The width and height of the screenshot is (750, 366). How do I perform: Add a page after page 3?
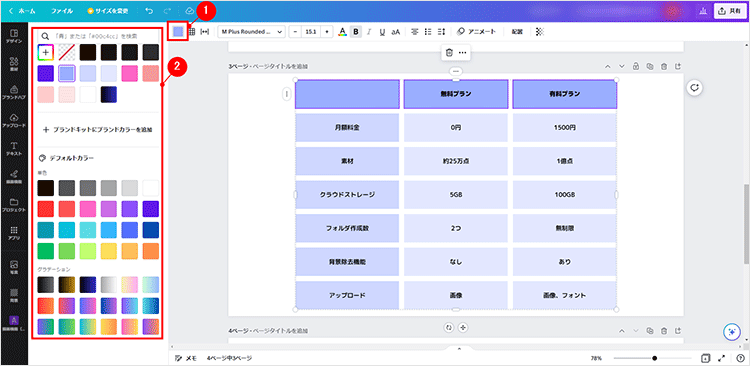(x=678, y=66)
